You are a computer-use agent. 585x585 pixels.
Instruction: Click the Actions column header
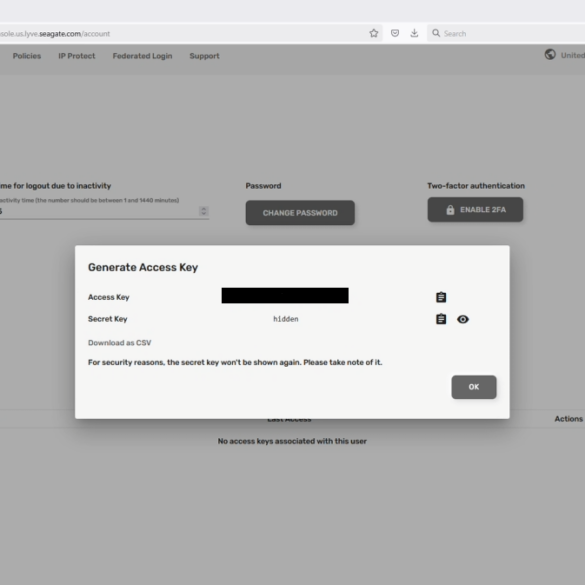pyautogui.click(x=569, y=419)
